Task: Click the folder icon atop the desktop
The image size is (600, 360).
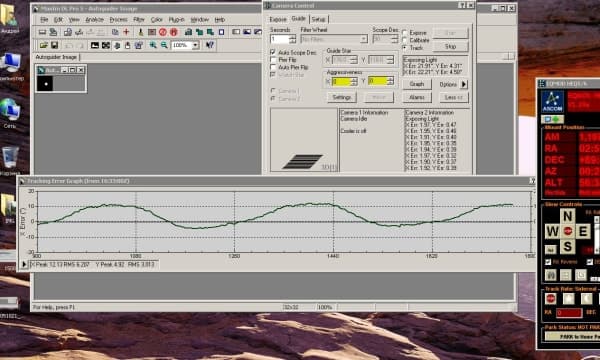Action: [x=8, y=15]
